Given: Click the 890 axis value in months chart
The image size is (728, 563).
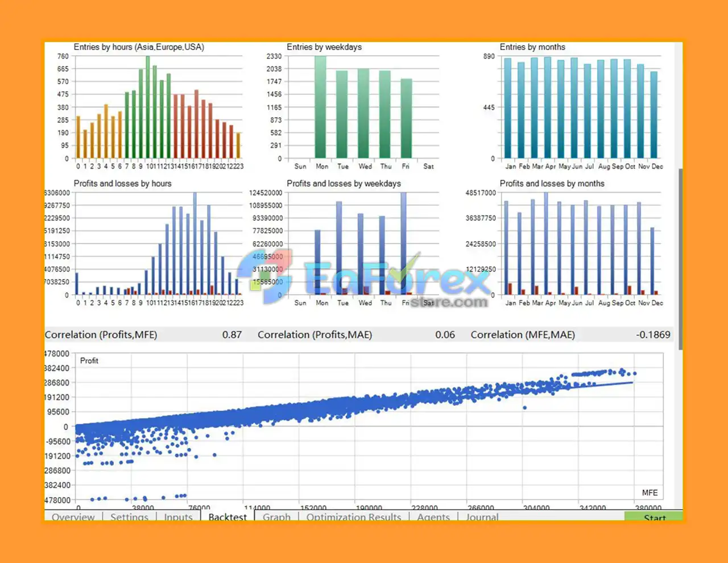Looking at the screenshot, I should 489,56.
